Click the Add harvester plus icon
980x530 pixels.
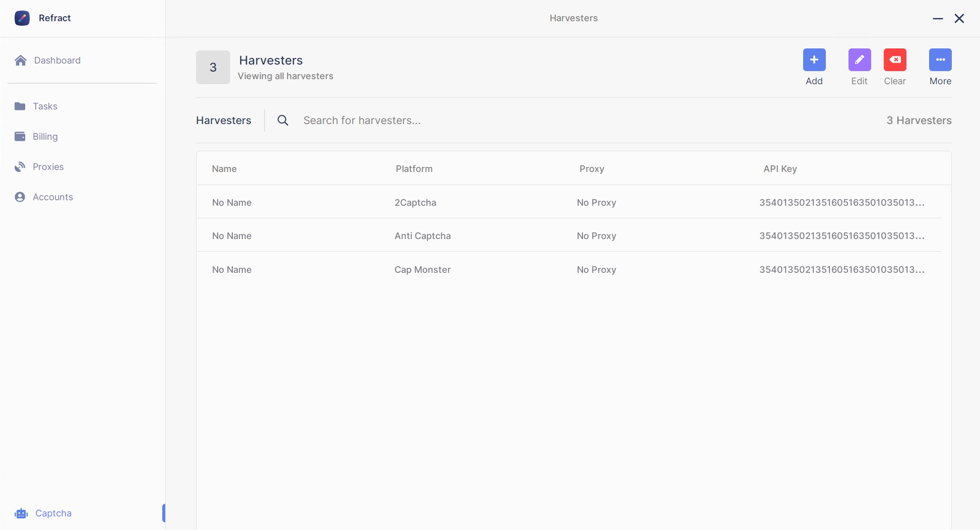point(814,60)
